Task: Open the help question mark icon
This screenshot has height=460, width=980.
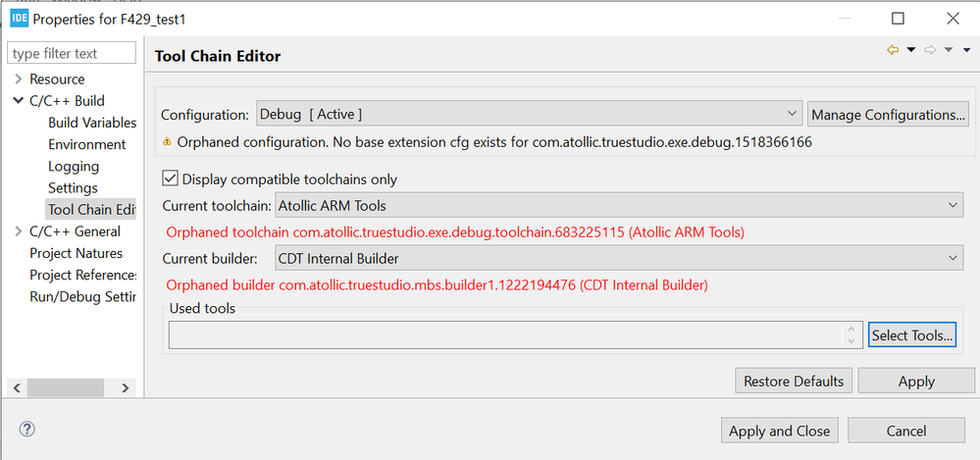Action: (27, 429)
